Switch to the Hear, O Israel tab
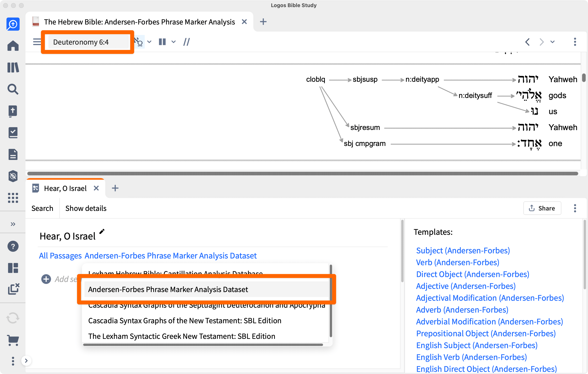This screenshot has width=588, height=374. point(65,188)
